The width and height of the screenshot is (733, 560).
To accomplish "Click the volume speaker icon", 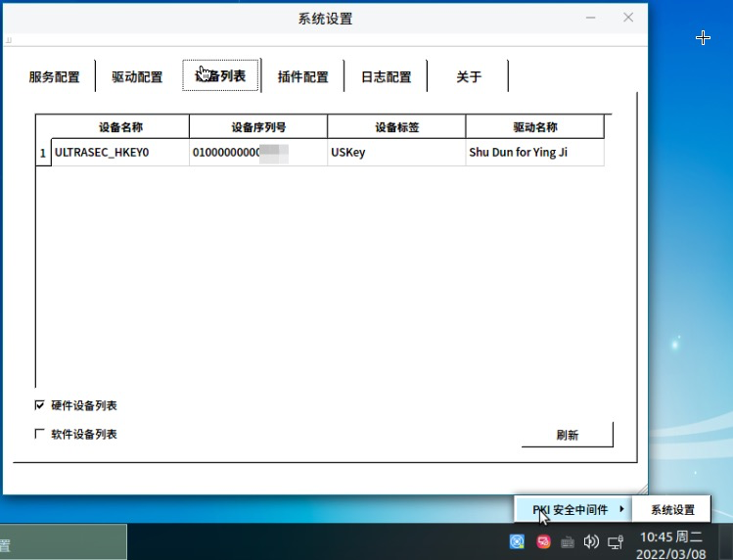I will point(590,541).
